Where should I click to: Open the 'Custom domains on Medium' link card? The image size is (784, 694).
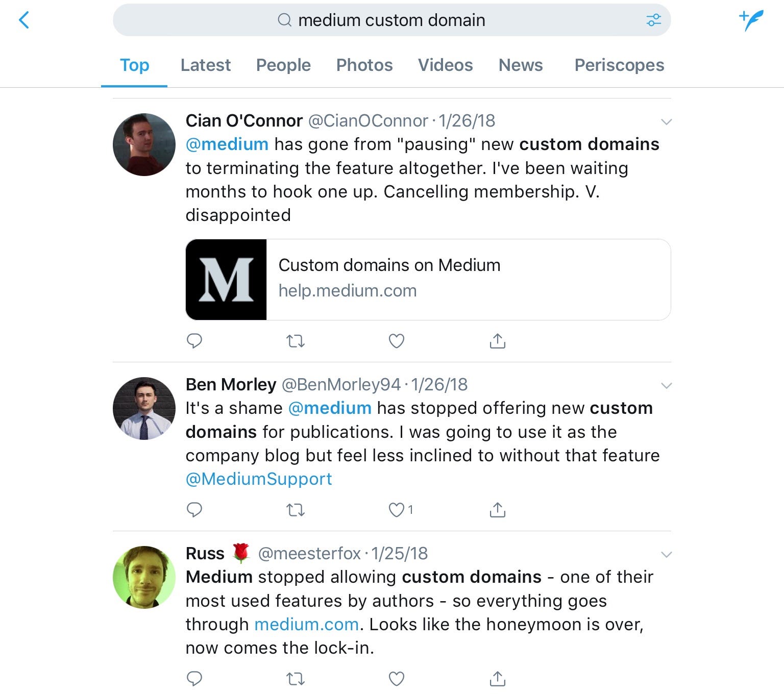pos(428,280)
